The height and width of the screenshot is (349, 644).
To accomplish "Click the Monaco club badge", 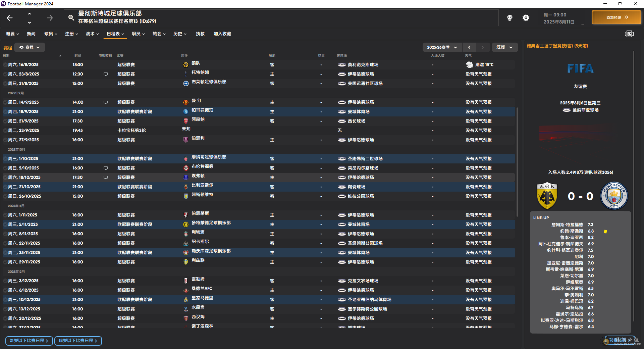I will point(186,159).
